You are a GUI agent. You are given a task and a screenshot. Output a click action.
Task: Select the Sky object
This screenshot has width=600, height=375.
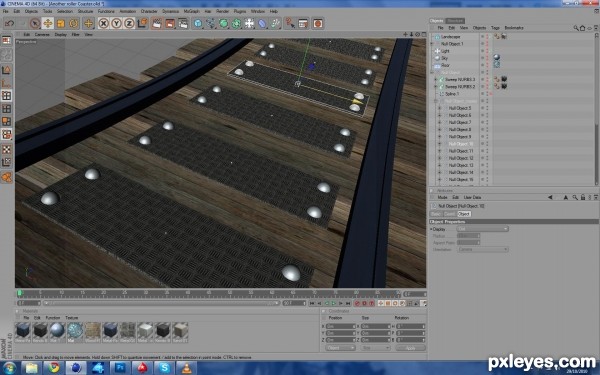coord(444,58)
